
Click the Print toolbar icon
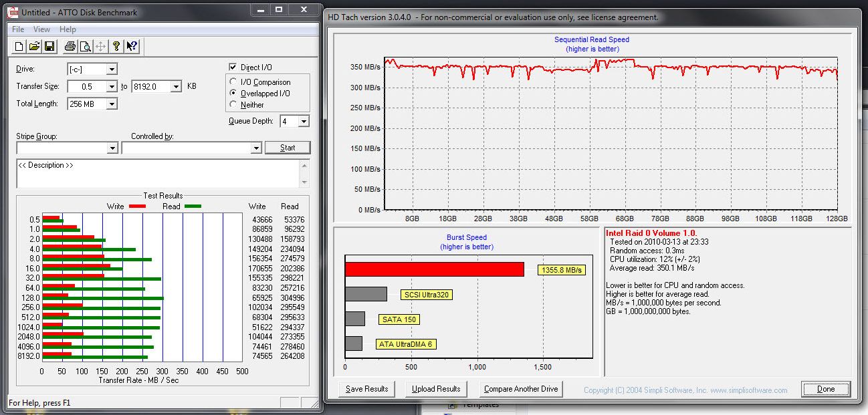tap(70, 46)
